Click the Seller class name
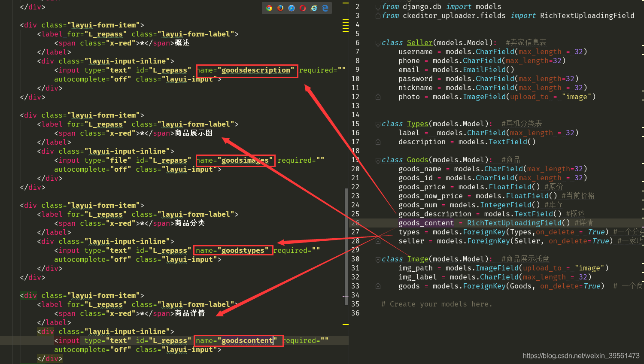Viewport: 644px width, 364px height. click(x=420, y=43)
